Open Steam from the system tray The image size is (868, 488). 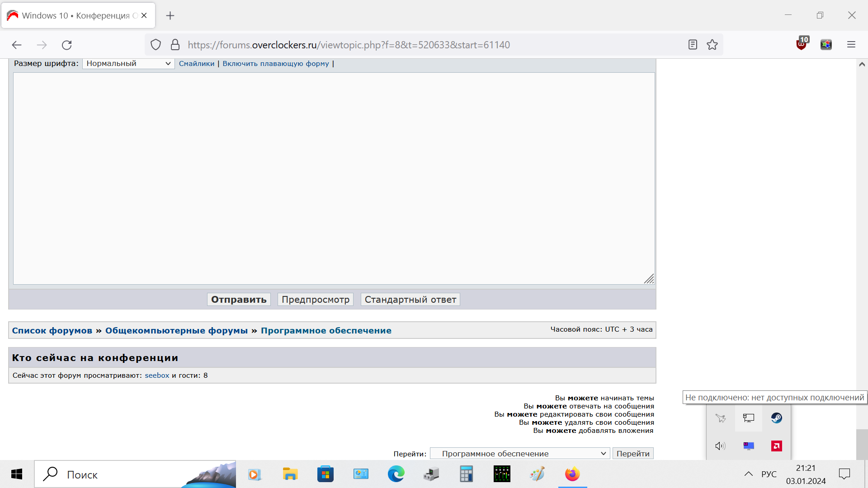[777, 418]
